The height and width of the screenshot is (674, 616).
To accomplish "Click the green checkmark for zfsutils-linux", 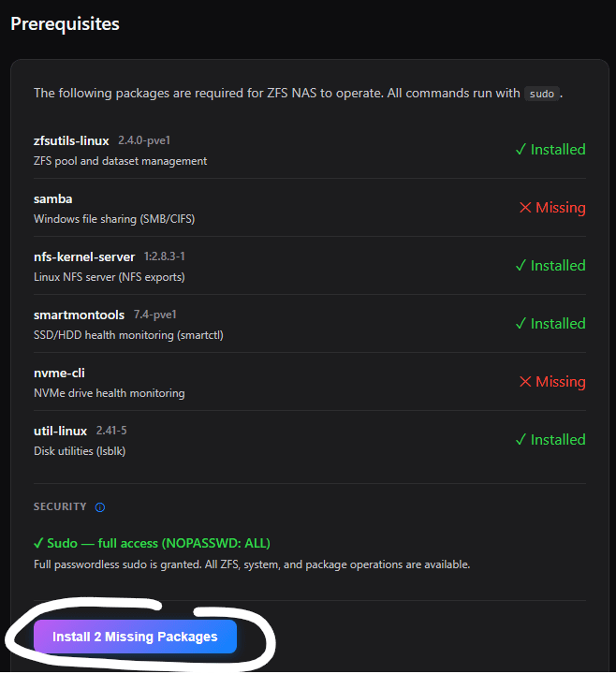I will click(521, 150).
